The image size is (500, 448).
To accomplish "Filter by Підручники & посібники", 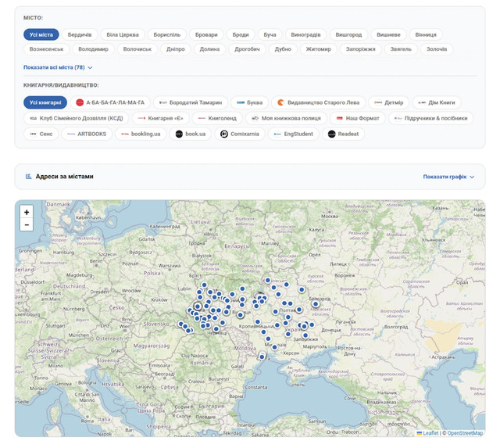I will pyautogui.click(x=430, y=118).
